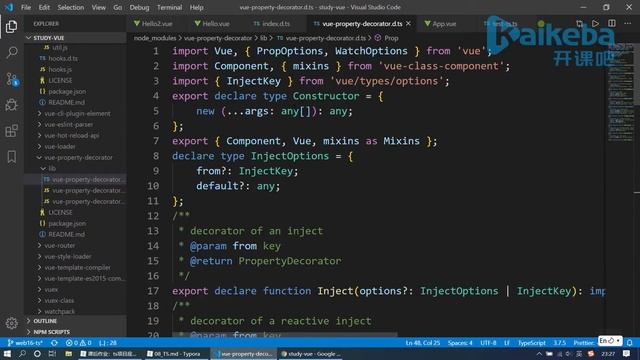Collapse the lib folder

click(x=52, y=169)
